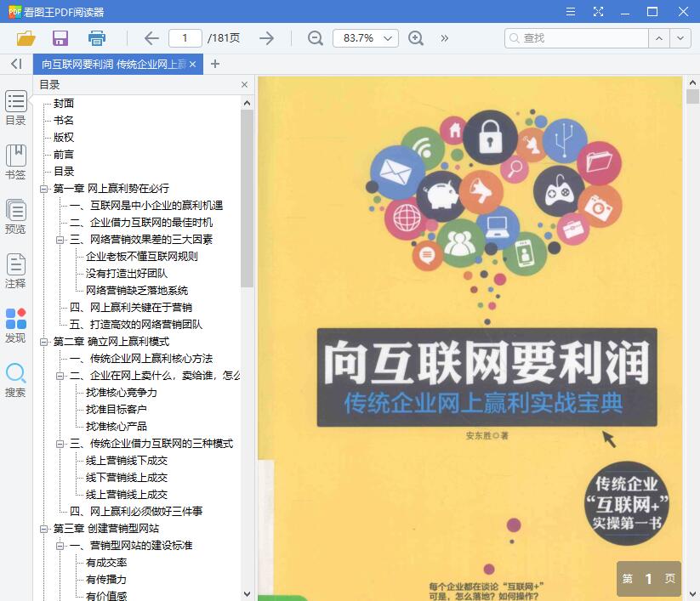Find the previous search result with the up arrow

tap(659, 38)
